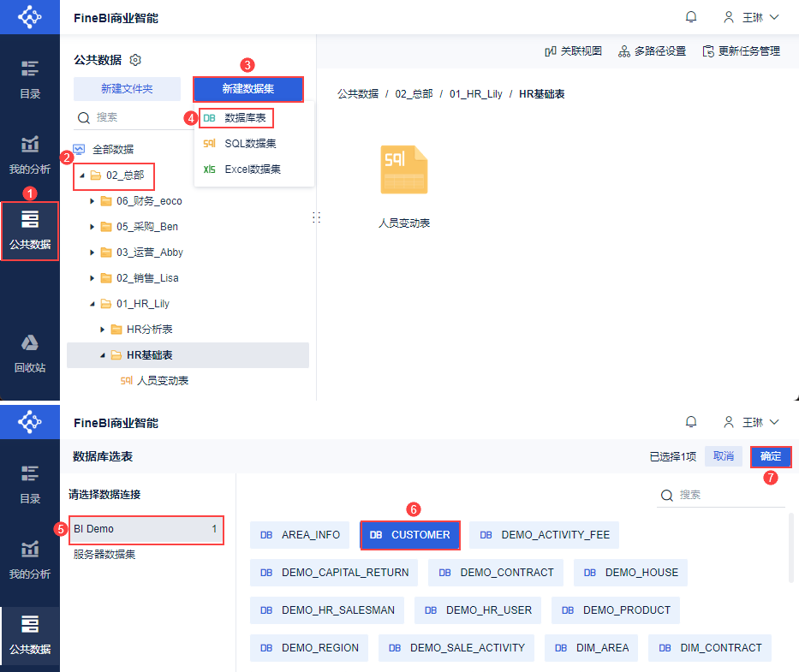Image resolution: width=799 pixels, height=672 pixels.
Task: Open 我的分析 in the top sidebar
Action: pyautogui.click(x=30, y=155)
